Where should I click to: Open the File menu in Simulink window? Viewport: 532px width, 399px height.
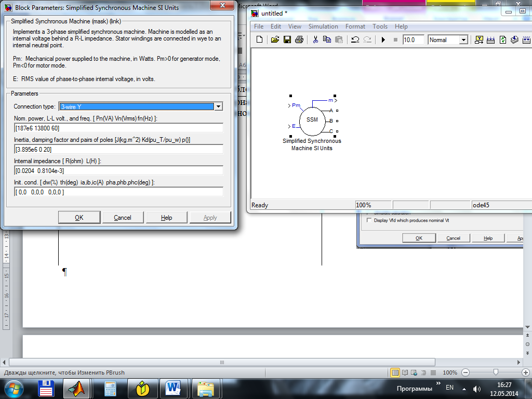259,26
